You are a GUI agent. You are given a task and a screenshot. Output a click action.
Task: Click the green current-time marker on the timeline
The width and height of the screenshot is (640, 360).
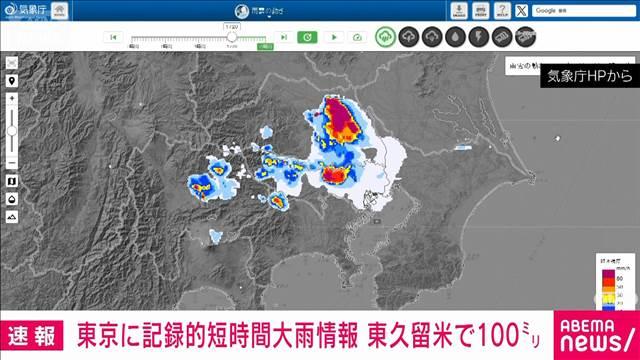click(x=265, y=47)
